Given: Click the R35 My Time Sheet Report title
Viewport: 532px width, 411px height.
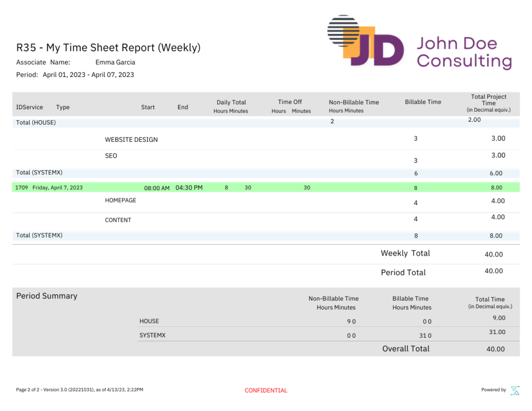Looking at the screenshot, I should [x=108, y=48].
